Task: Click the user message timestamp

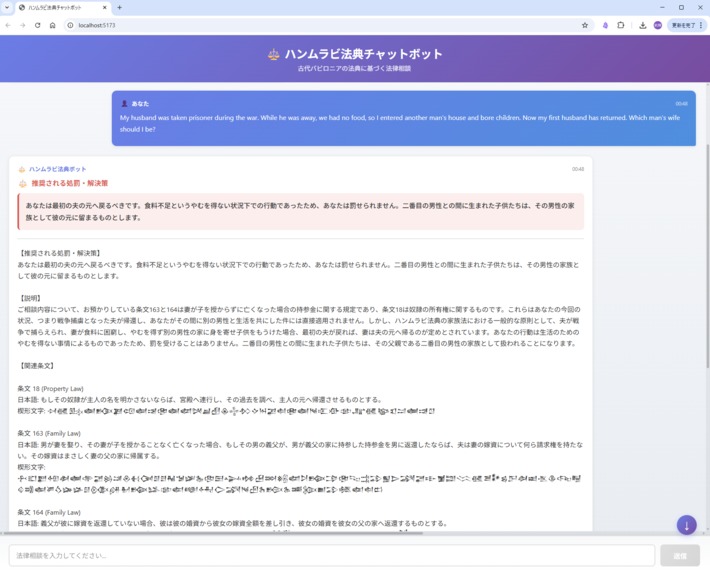Action: pos(681,104)
